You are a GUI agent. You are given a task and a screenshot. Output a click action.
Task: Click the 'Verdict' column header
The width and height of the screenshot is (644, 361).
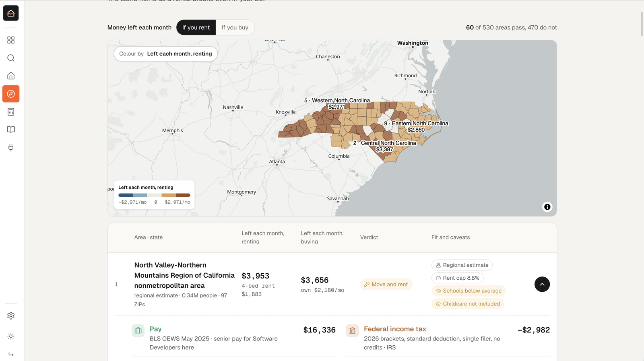(x=369, y=237)
